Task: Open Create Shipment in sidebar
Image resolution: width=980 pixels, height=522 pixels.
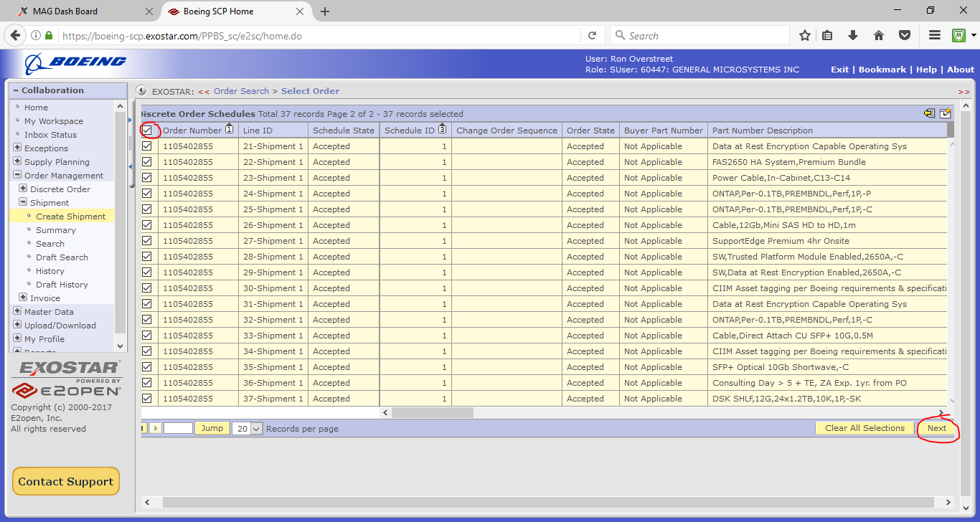Action: coord(70,217)
